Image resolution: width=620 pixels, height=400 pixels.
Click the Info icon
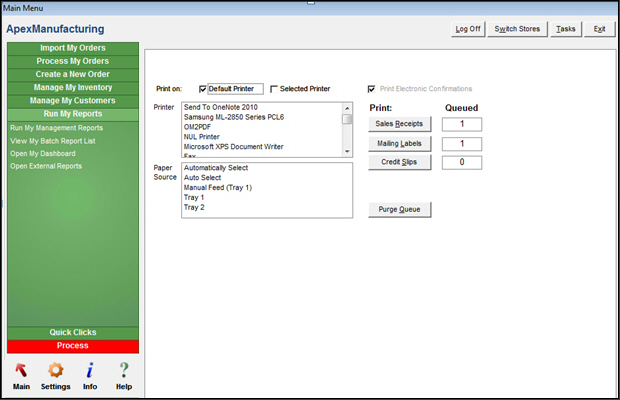(x=89, y=370)
